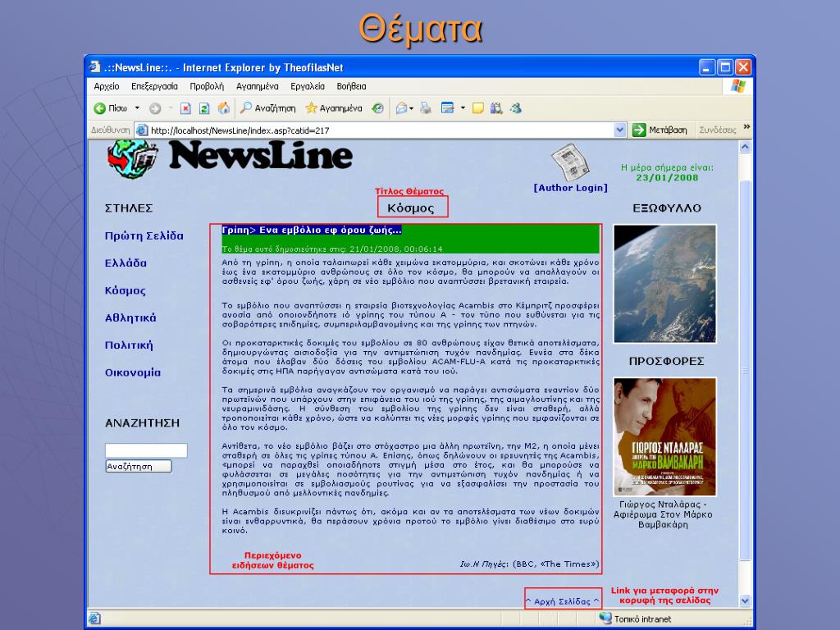Viewport: 840px width, 630px height.
Task: Click the date 23/01/2008 text
Action: click(x=667, y=178)
